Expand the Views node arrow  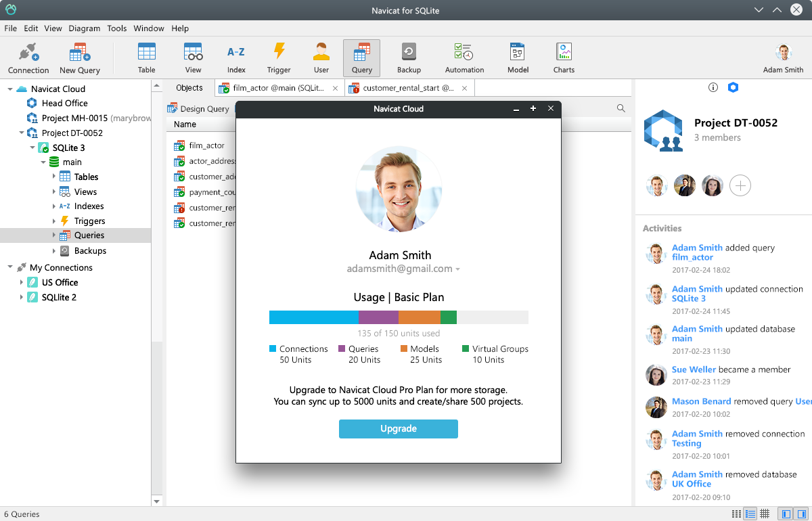coord(54,191)
